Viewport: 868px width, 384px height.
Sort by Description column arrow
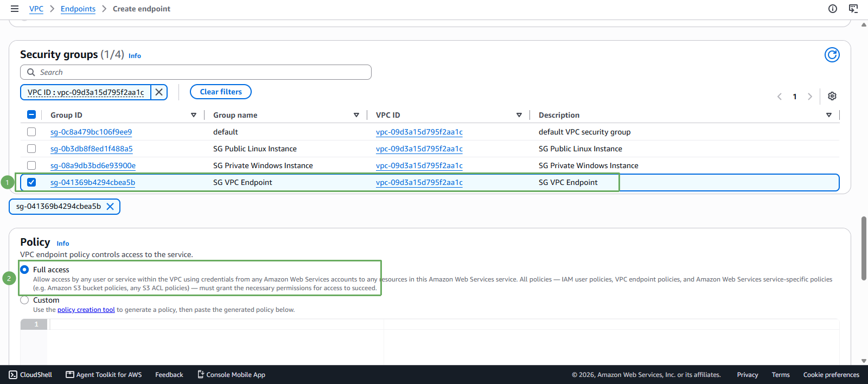(x=829, y=115)
